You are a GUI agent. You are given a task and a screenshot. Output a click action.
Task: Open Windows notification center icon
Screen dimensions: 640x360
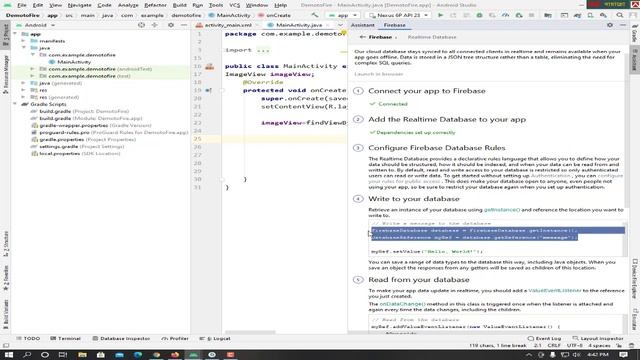pos(623,355)
